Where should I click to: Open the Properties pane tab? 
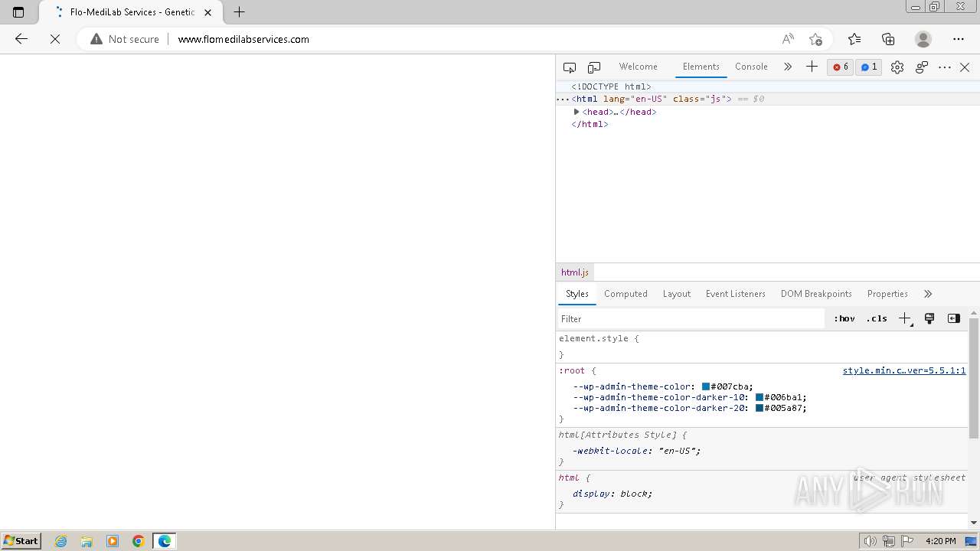(x=887, y=294)
